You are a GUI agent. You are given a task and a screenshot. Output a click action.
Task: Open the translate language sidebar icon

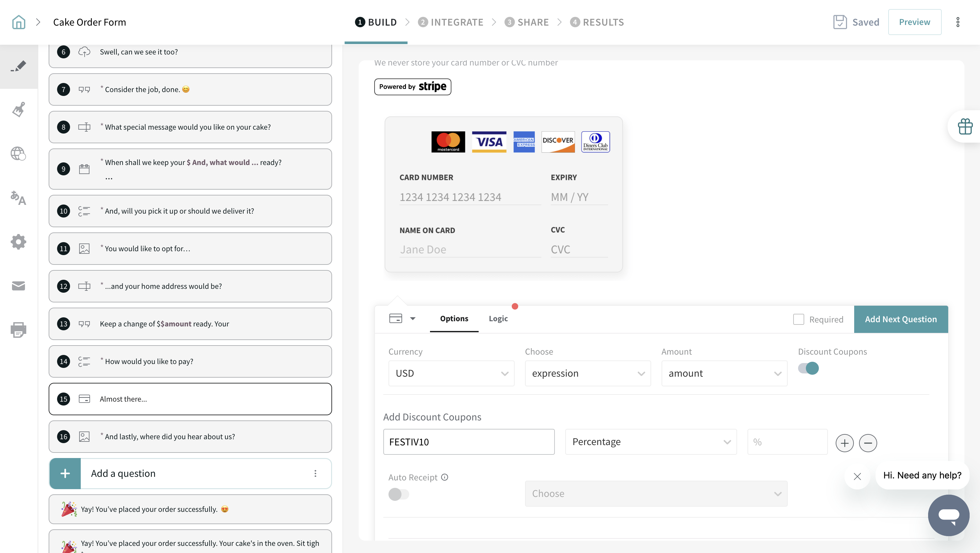pos(18,198)
